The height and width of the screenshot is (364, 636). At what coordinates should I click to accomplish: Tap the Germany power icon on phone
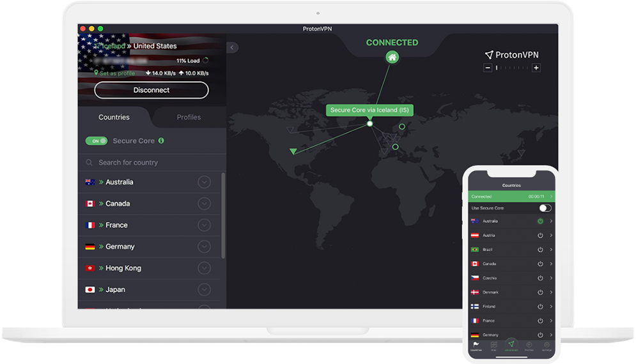click(540, 335)
